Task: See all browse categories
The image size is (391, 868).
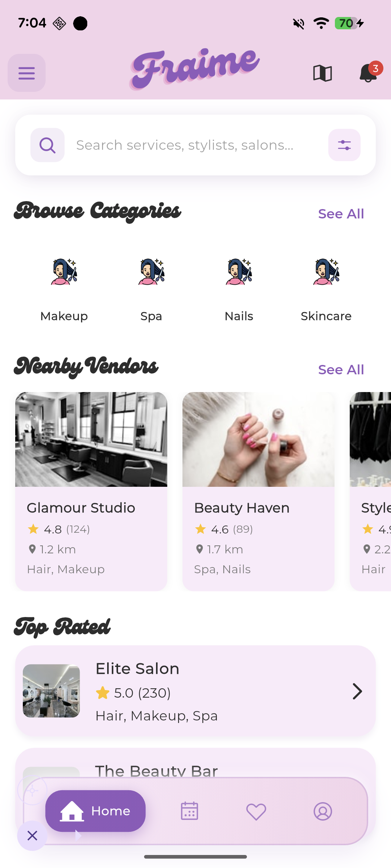Action: [x=341, y=214]
